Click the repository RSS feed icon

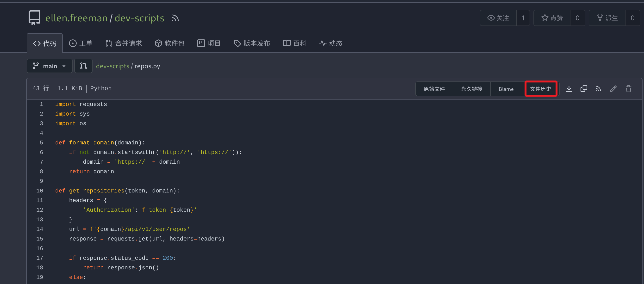pyautogui.click(x=175, y=18)
